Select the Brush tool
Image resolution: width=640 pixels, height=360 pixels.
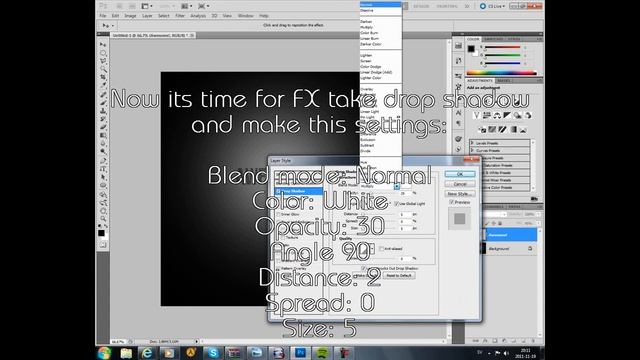pos(103,103)
